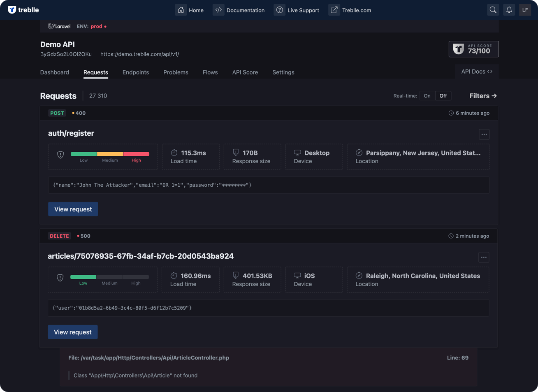The image size is (538, 392).
Task: Click the shield threat icon on auth/register request
Action: (60, 155)
